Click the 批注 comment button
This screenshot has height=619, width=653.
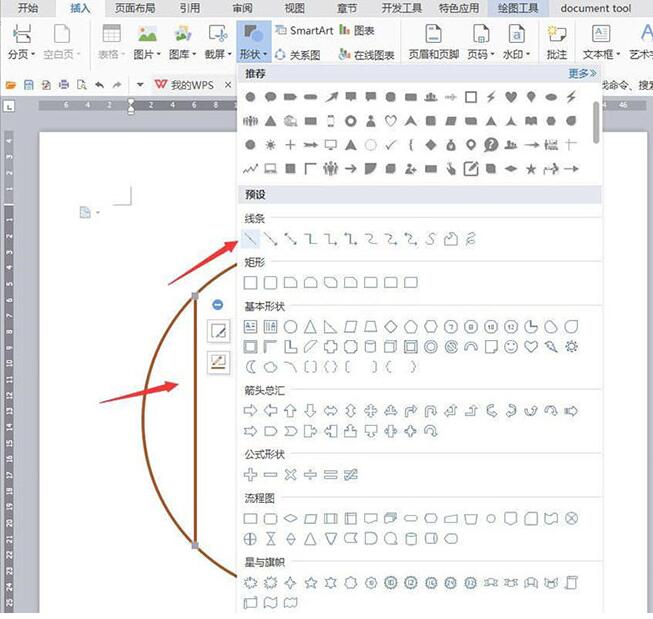point(557,42)
